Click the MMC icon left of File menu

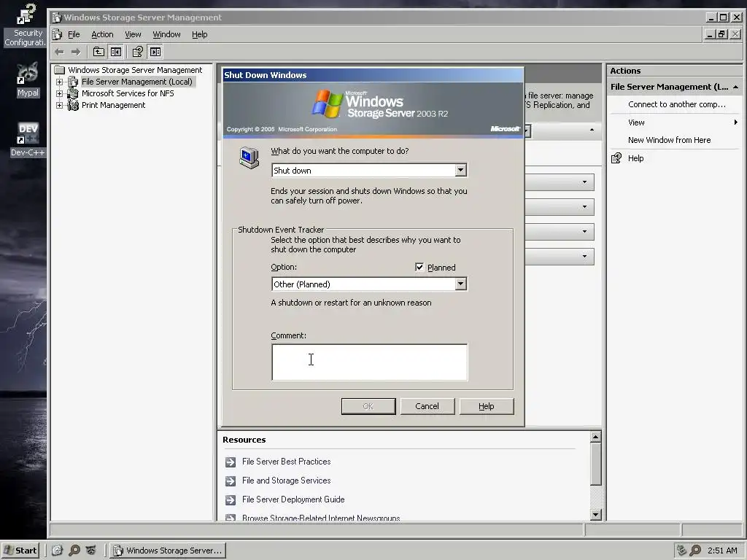[57, 34]
